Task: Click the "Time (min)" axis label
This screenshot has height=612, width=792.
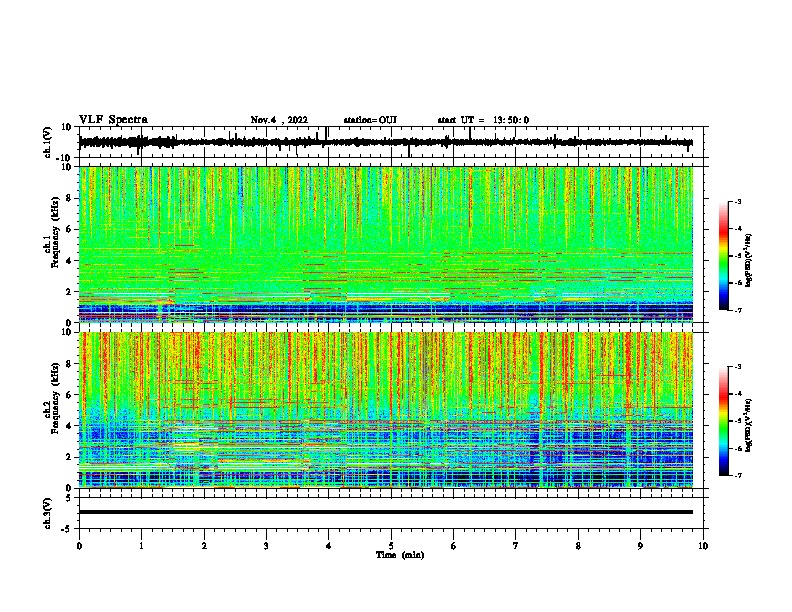Action: tap(400, 555)
